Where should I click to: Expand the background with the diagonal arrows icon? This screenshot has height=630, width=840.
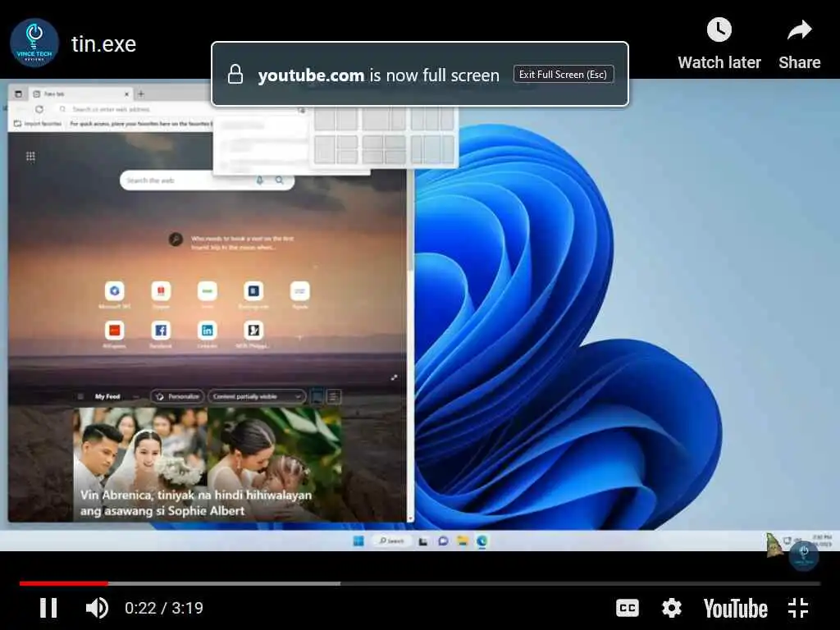click(x=395, y=377)
